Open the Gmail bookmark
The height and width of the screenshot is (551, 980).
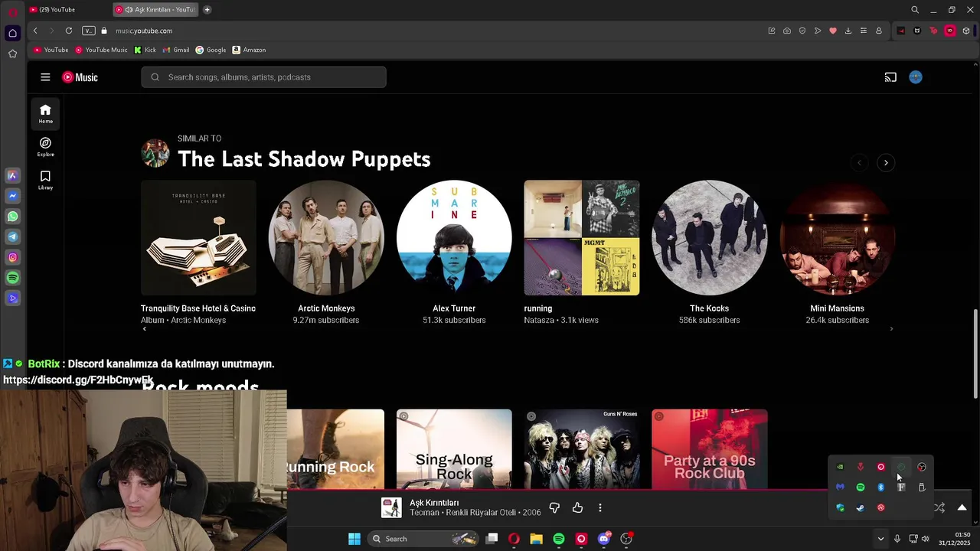(176, 50)
